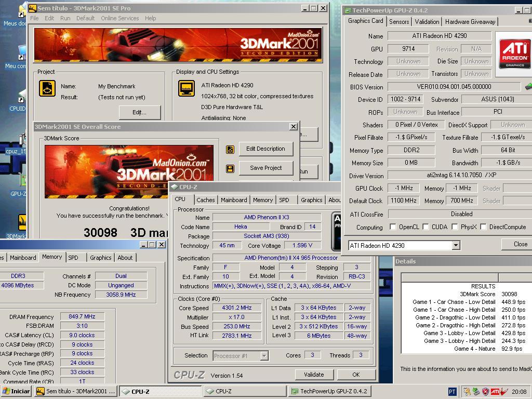Click the Edit Description button
The height and width of the screenshot is (399, 532).
(265, 149)
